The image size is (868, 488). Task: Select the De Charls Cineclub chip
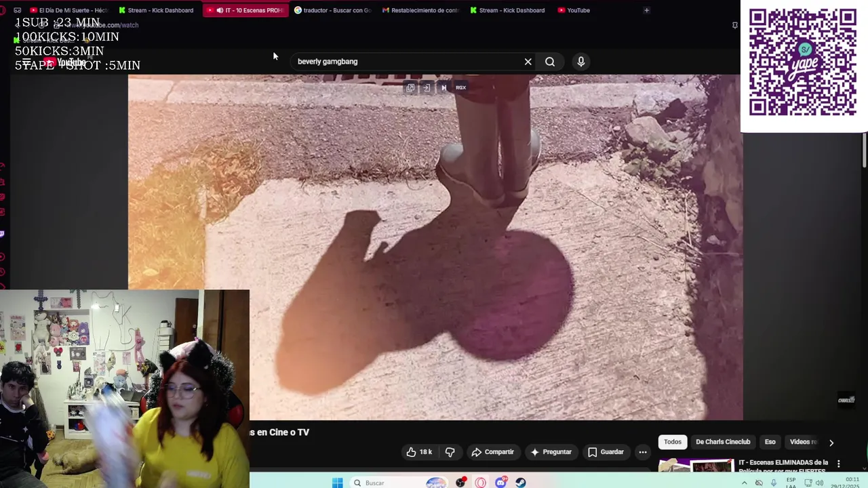click(x=723, y=442)
